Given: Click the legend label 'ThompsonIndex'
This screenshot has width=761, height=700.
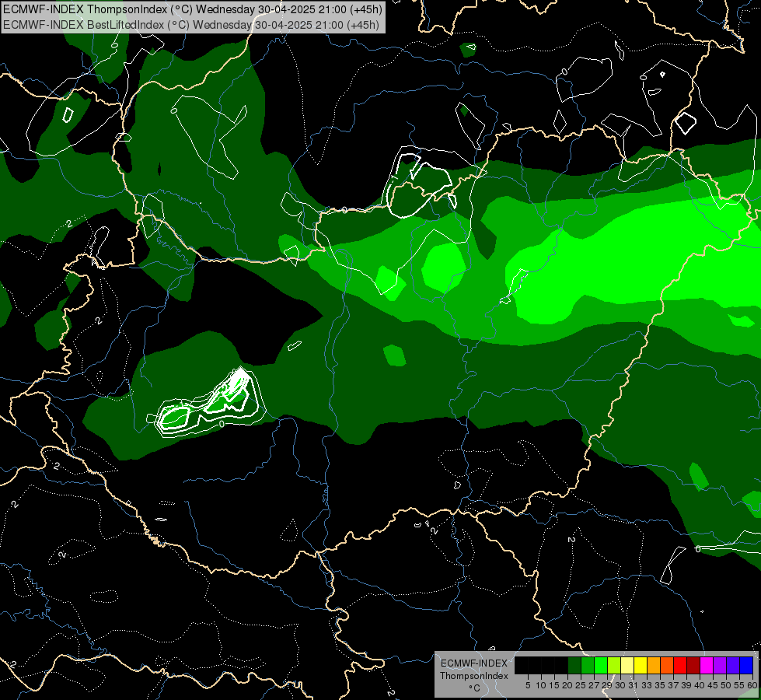Looking at the screenshot, I should coord(474,676).
